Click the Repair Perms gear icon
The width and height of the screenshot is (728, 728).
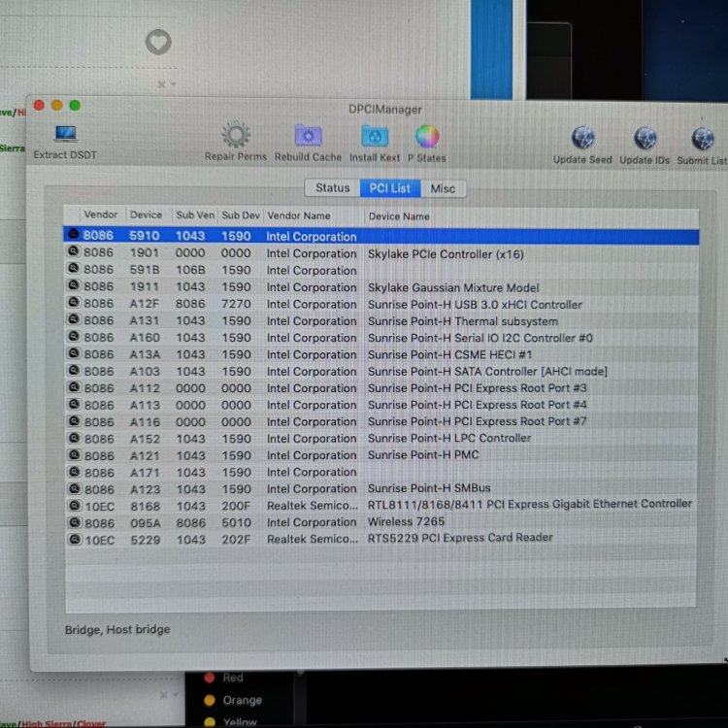[x=236, y=135]
